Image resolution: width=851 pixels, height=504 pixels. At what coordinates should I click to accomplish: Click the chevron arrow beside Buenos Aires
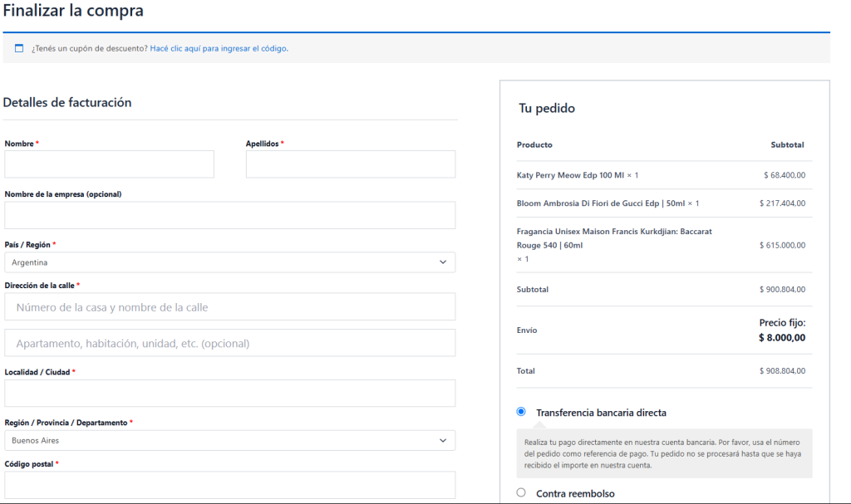[443, 441]
